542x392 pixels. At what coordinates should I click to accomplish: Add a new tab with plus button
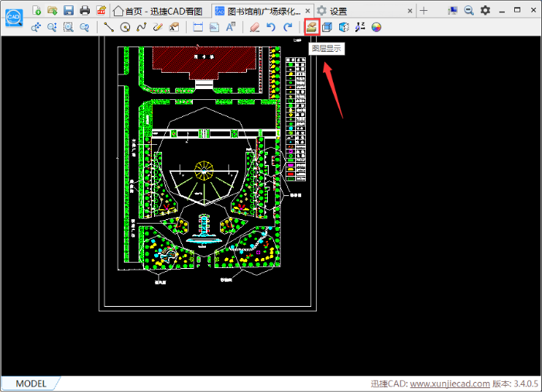[424, 10]
